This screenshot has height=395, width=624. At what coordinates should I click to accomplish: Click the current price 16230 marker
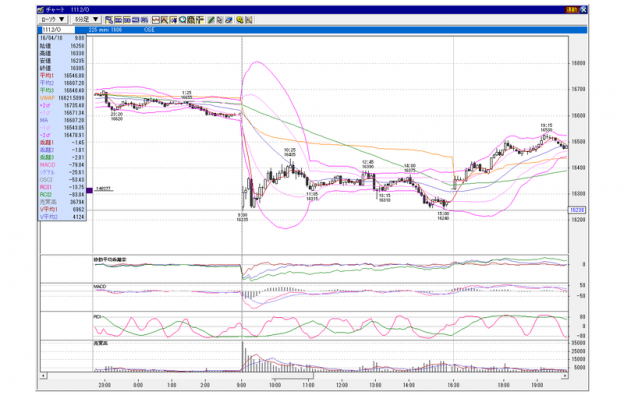tap(577, 210)
